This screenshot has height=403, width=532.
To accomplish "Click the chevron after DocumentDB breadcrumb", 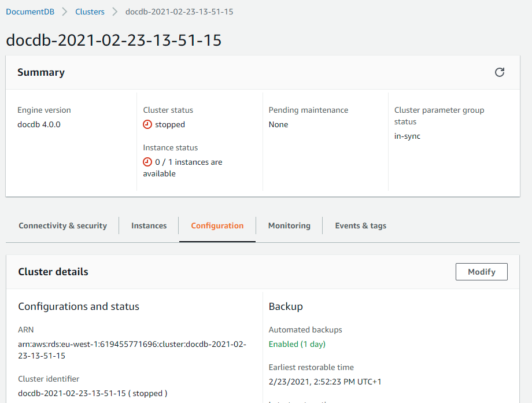I will (64, 12).
